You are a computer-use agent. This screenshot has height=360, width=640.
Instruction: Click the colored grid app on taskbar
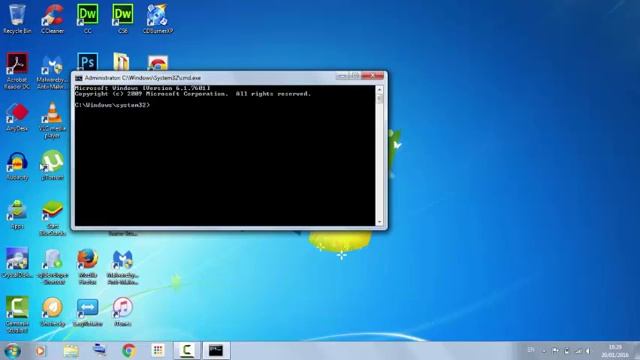pyautogui.click(x=158, y=351)
